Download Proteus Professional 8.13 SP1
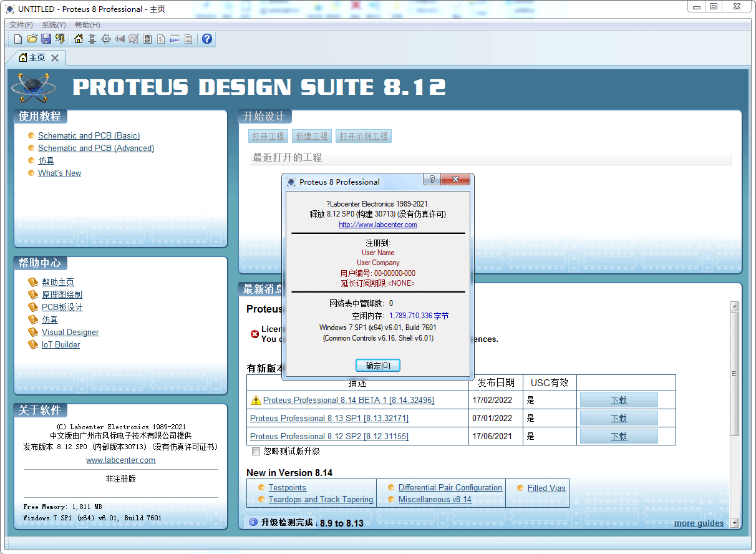 (619, 418)
